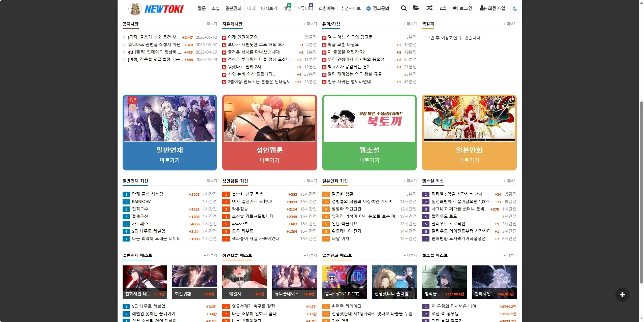Toggle dark mode moon icon

click(x=515, y=8)
